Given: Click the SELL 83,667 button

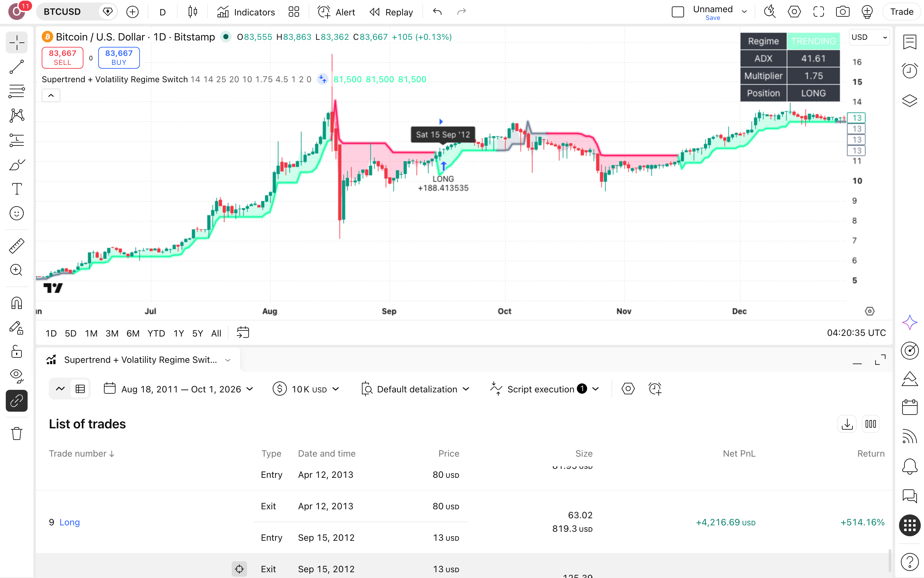Looking at the screenshot, I should [x=63, y=57].
